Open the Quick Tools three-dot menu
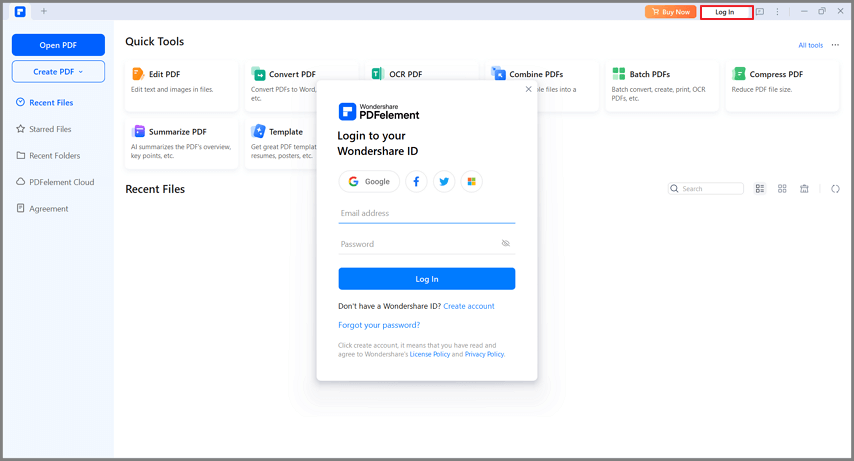This screenshot has height=461, width=854. click(x=835, y=45)
